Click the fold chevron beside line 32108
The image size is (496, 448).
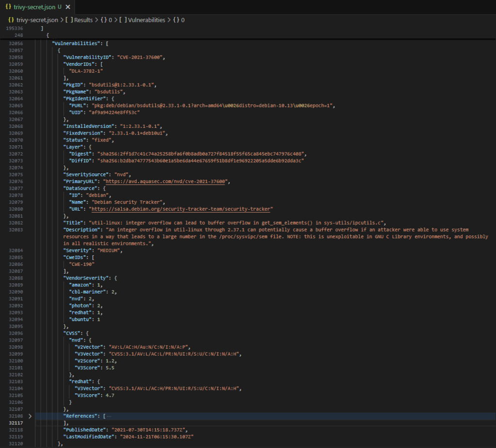pyautogui.click(x=30, y=416)
